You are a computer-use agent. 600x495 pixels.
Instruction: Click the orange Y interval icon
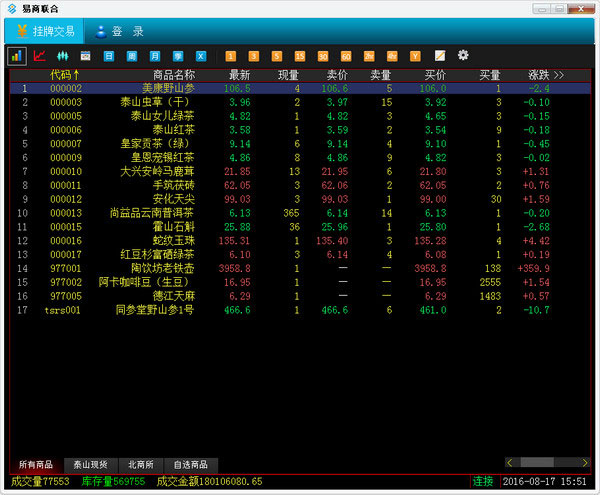pos(415,56)
